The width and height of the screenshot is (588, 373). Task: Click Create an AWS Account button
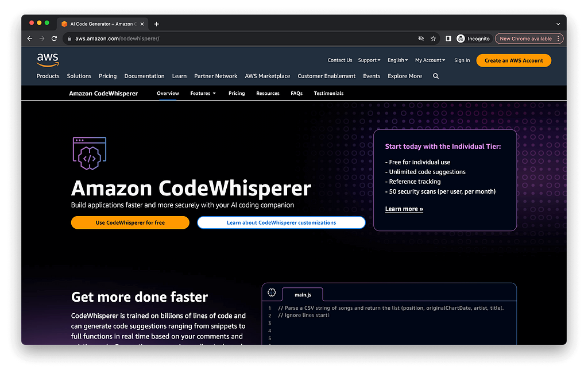click(x=514, y=60)
